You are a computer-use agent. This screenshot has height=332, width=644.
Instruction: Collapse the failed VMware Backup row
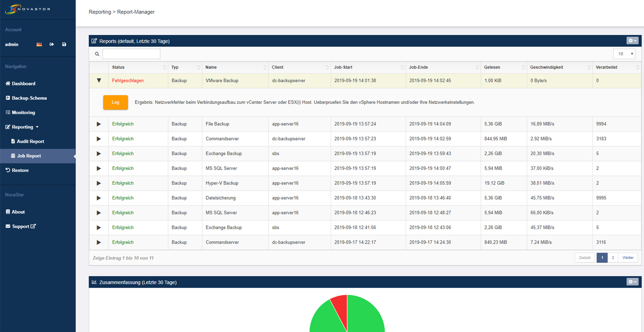point(99,81)
